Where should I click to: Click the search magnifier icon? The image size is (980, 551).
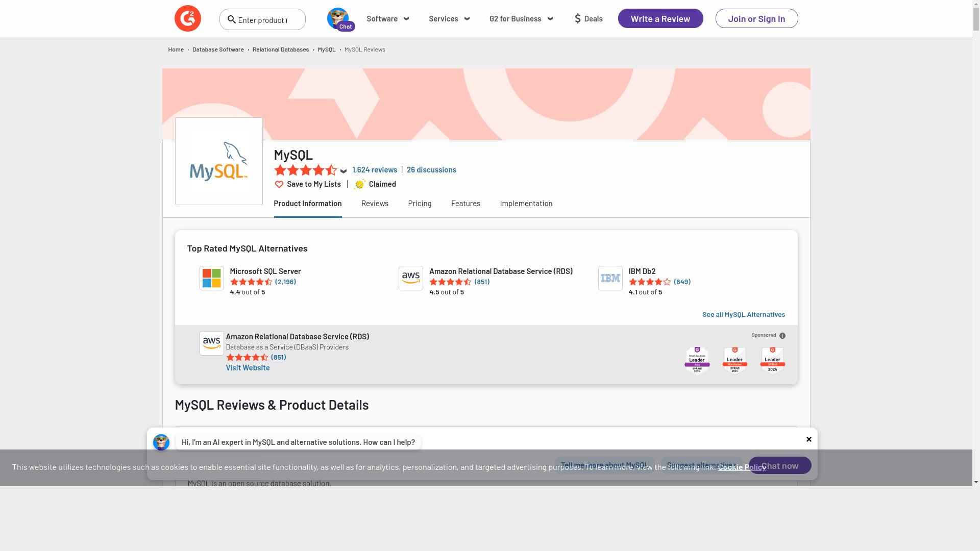point(231,19)
